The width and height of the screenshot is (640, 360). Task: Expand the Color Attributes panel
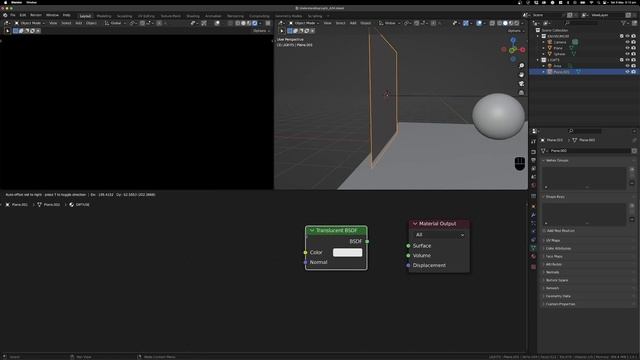(587, 249)
